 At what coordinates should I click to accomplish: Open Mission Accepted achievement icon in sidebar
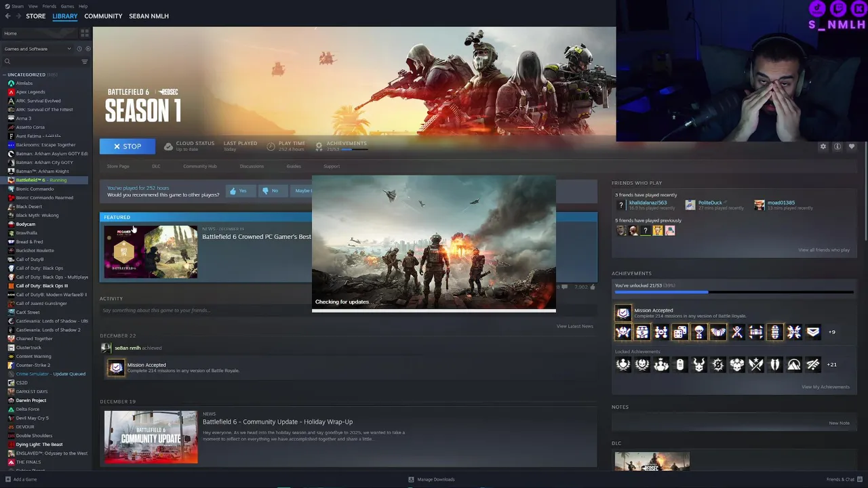tap(623, 312)
